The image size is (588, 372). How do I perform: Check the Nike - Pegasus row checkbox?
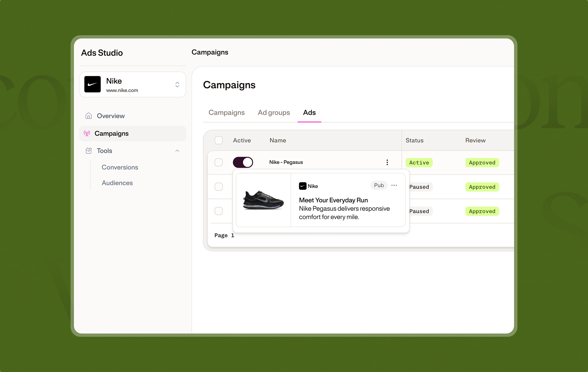pyautogui.click(x=219, y=162)
